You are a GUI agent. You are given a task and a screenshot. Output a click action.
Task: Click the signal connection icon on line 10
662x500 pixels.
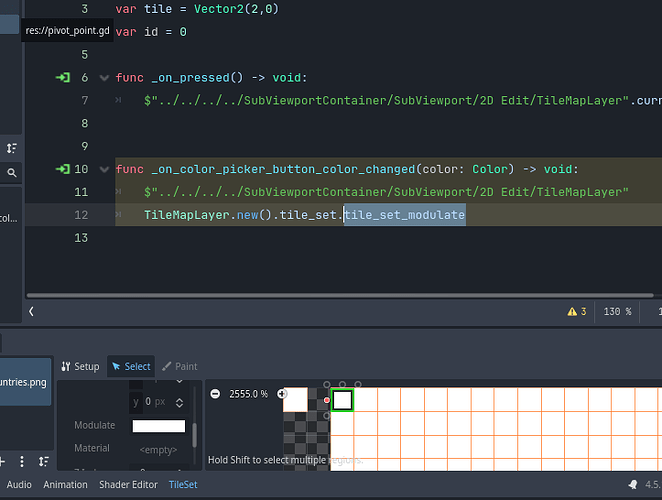pyautogui.click(x=64, y=170)
